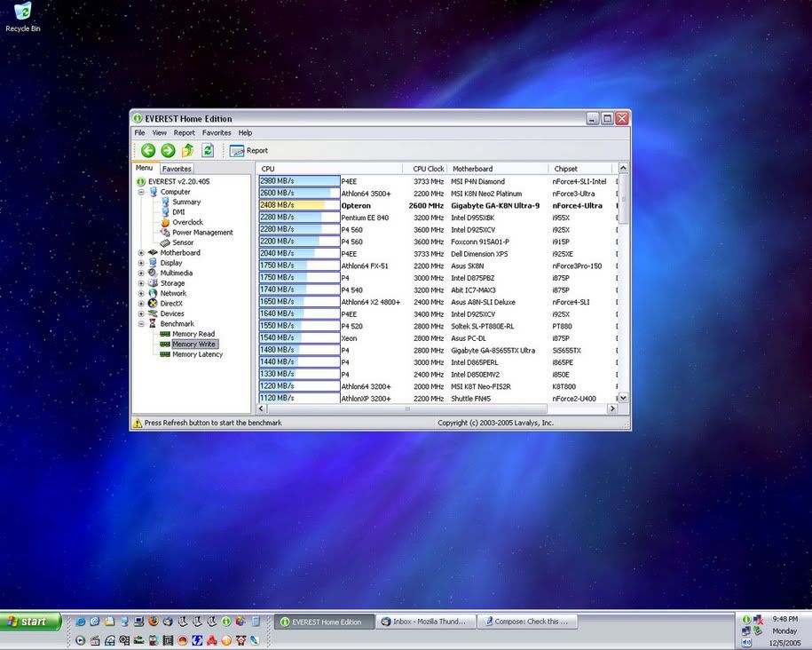Select the Sensor item in tree
This screenshot has width=812, height=650.
[x=183, y=242]
